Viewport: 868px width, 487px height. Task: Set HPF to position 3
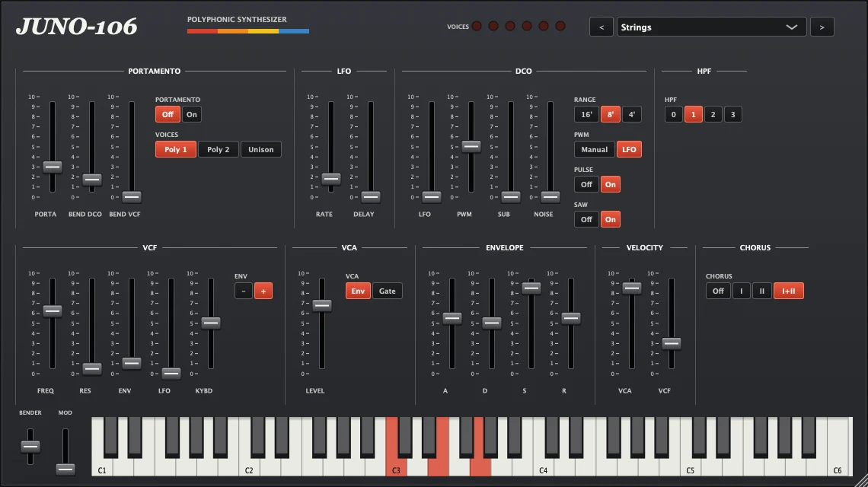[733, 115]
